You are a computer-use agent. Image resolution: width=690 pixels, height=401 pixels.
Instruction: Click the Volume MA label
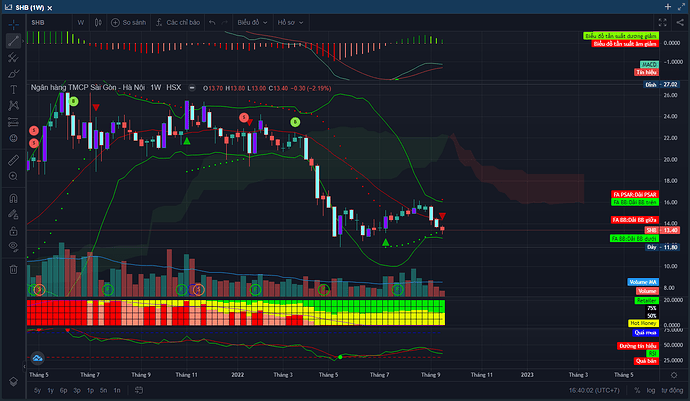643,282
